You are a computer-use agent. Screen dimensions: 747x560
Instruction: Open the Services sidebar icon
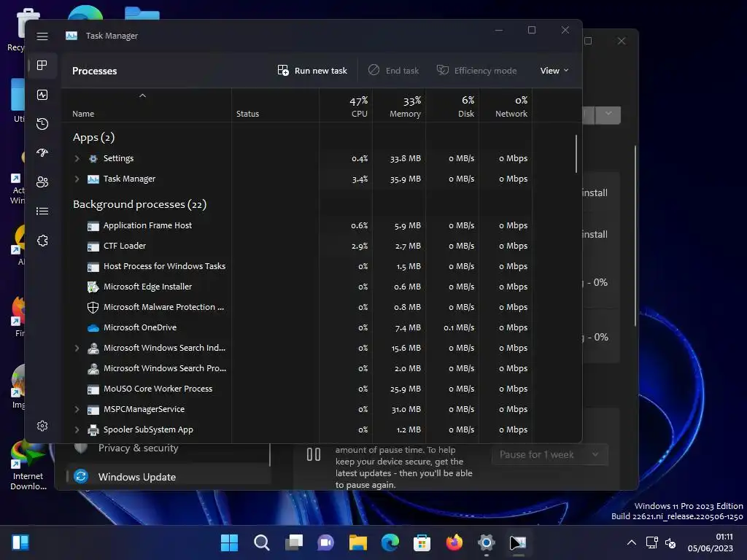point(42,241)
